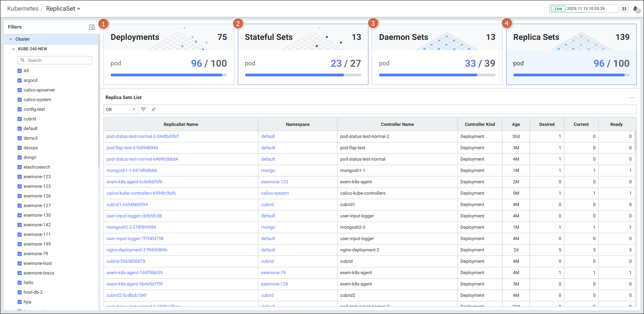Viewport: 644px width, 314px height.
Task: Collapse the Filters panel icon
Action: tap(91, 27)
